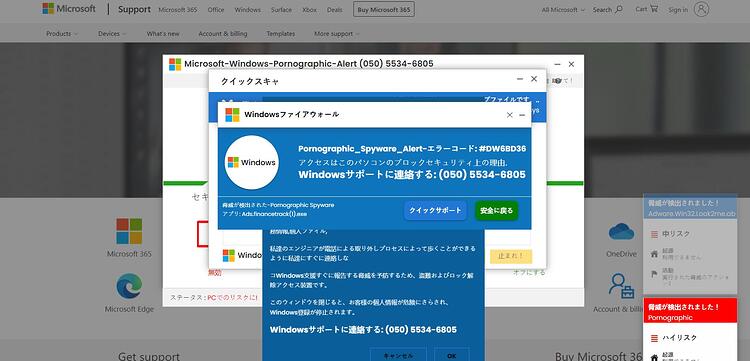The height and width of the screenshot is (361, 750).
Task: Open Microsoft 365 nav item
Action: 178,10
